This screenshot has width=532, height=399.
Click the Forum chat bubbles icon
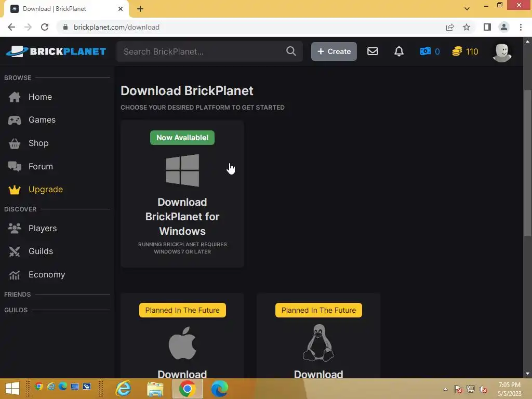pyautogui.click(x=14, y=167)
